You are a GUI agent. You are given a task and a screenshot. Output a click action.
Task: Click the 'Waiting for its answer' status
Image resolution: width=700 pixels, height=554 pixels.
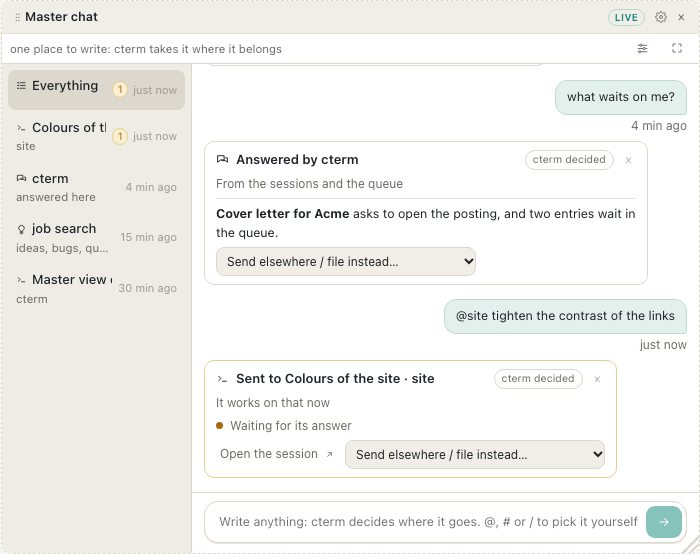click(291, 426)
